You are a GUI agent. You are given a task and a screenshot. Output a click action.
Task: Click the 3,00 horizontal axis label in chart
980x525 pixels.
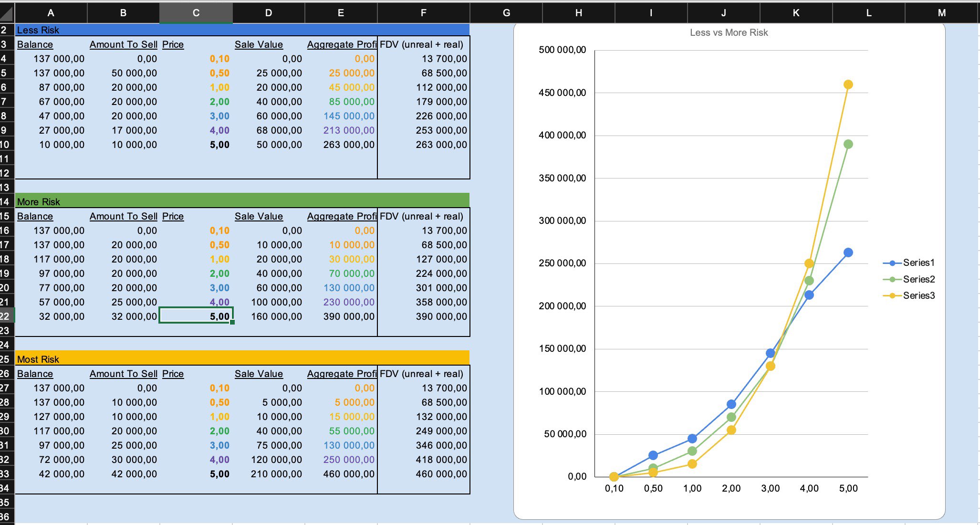click(770, 488)
